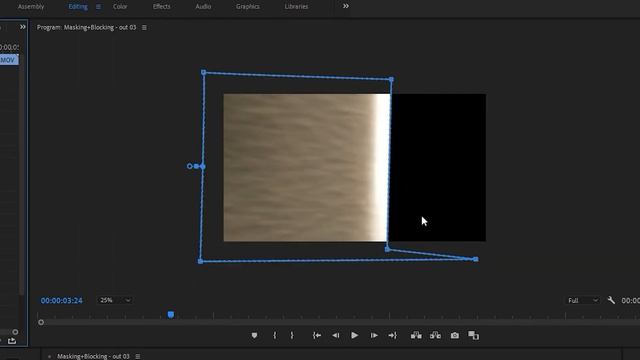The width and height of the screenshot is (640, 360).
Task: Click the Extract button icon
Action: pyautogui.click(x=435, y=336)
